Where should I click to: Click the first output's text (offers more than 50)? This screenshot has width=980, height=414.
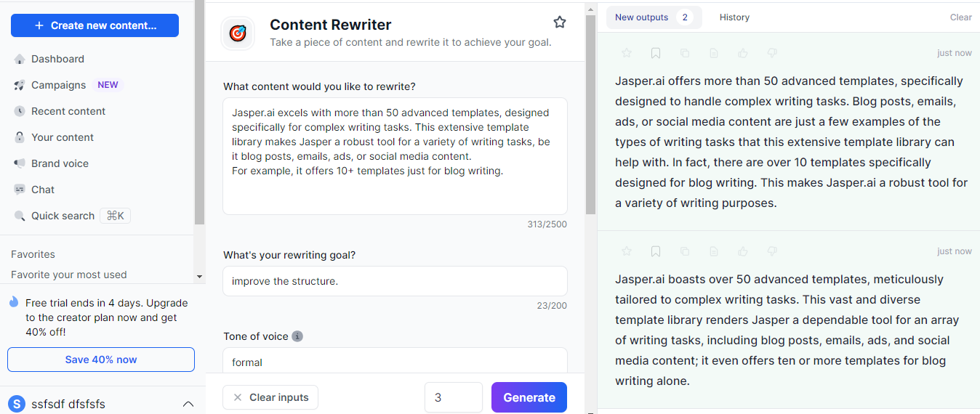(x=791, y=142)
